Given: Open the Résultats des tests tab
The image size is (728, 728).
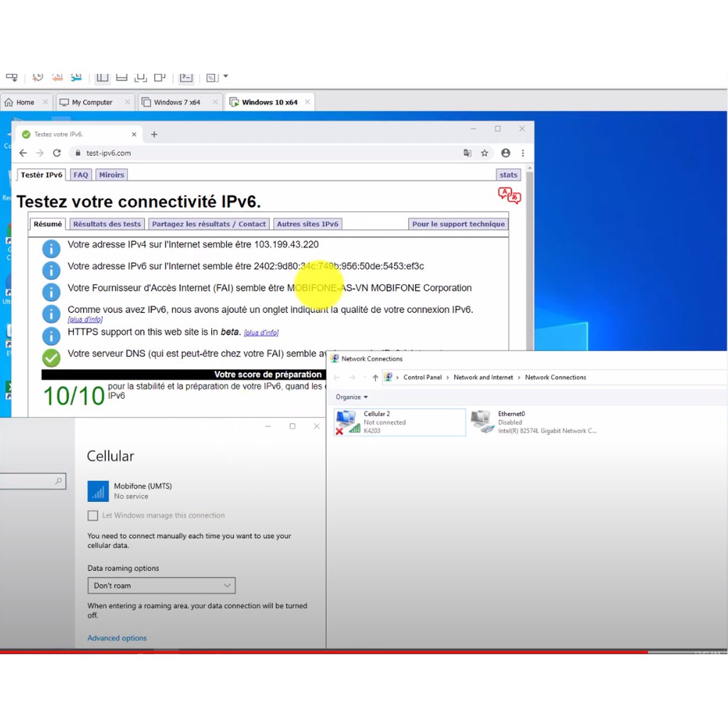Looking at the screenshot, I should pyautogui.click(x=107, y=224).
